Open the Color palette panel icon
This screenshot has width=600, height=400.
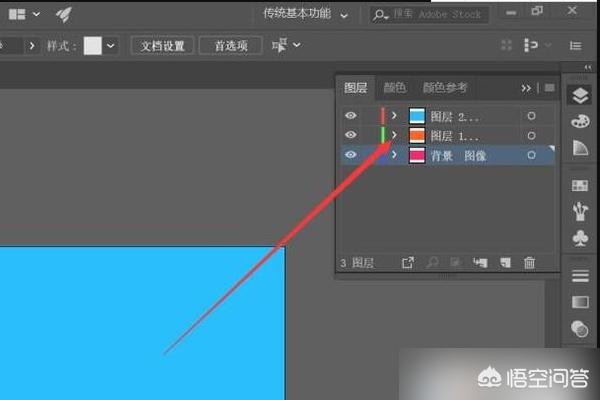point(579,121)
